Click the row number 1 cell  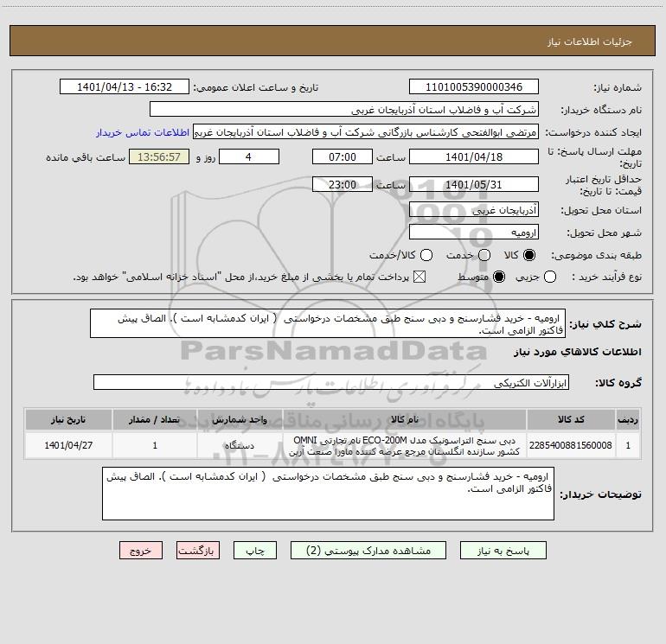pos(628,445)
